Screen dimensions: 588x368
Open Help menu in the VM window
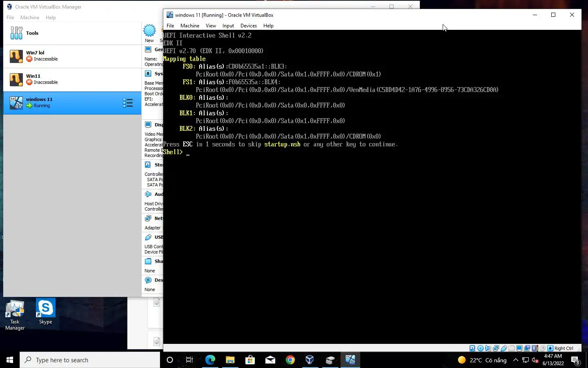[268, 26]
